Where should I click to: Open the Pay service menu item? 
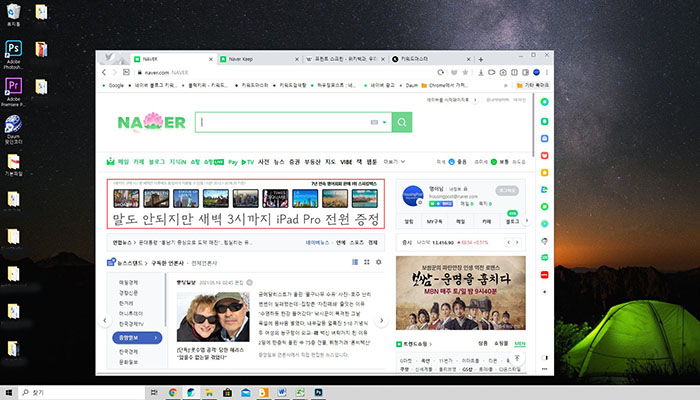click(x=233, y=162)
